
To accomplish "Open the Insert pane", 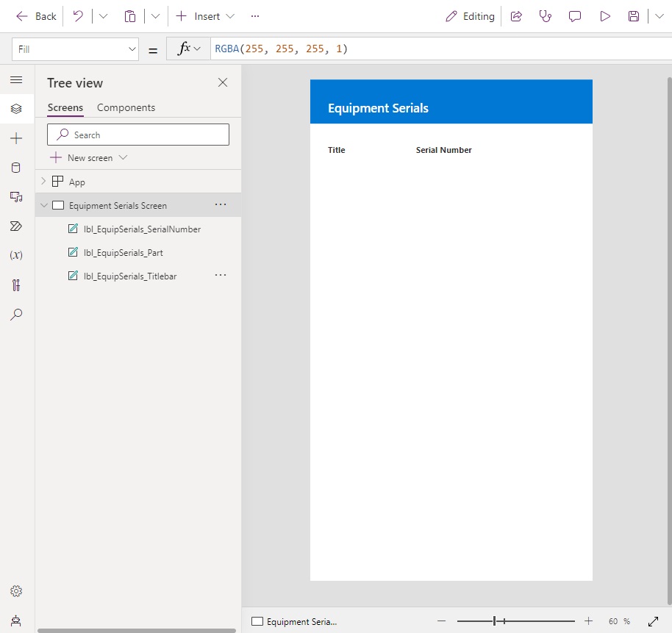I will [x=17, y=137].
